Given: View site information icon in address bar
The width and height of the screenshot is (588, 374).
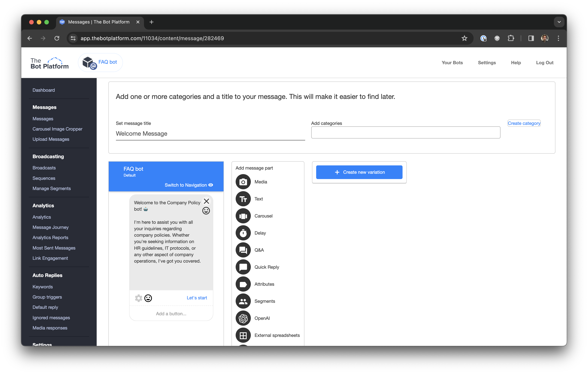Looking at the screenshot, I should coord(73,38).
